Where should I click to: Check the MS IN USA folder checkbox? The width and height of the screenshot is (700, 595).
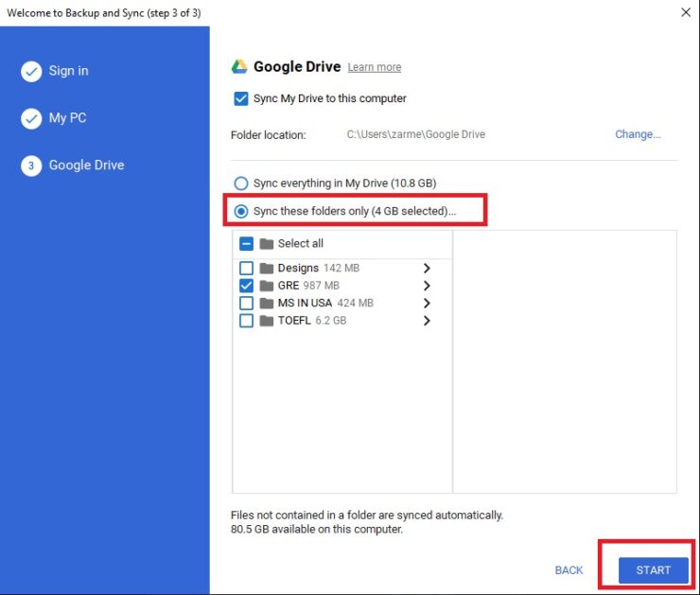pos(247,303)
